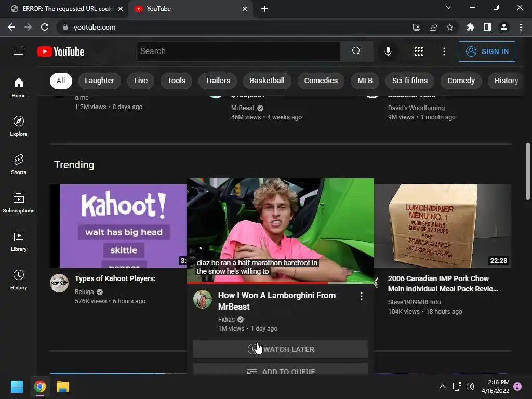Bookmark this page with star icon
The height and width of the screenshot is (399, 532).
click(x=449, y=27)
